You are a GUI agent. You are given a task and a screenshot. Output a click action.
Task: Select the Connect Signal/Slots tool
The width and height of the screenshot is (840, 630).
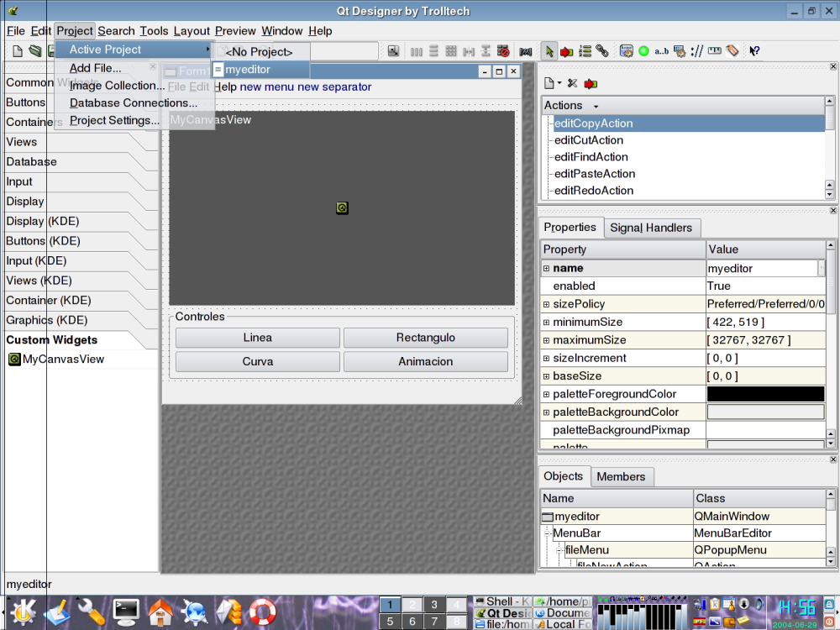[566, 51]
